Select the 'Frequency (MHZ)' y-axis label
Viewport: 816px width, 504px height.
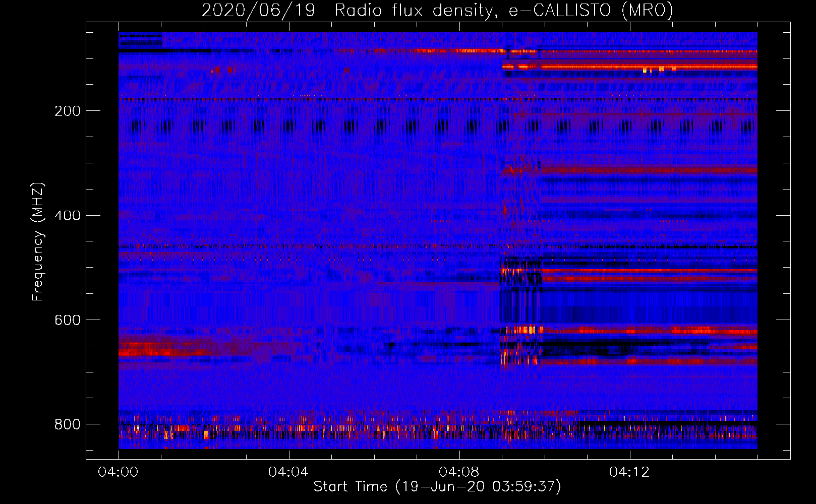tap(38, 241)
